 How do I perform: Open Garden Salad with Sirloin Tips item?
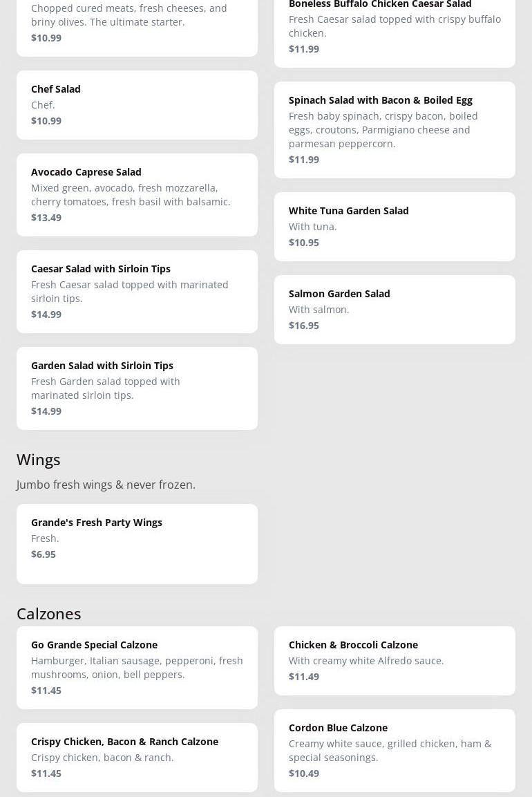[137, 388]
